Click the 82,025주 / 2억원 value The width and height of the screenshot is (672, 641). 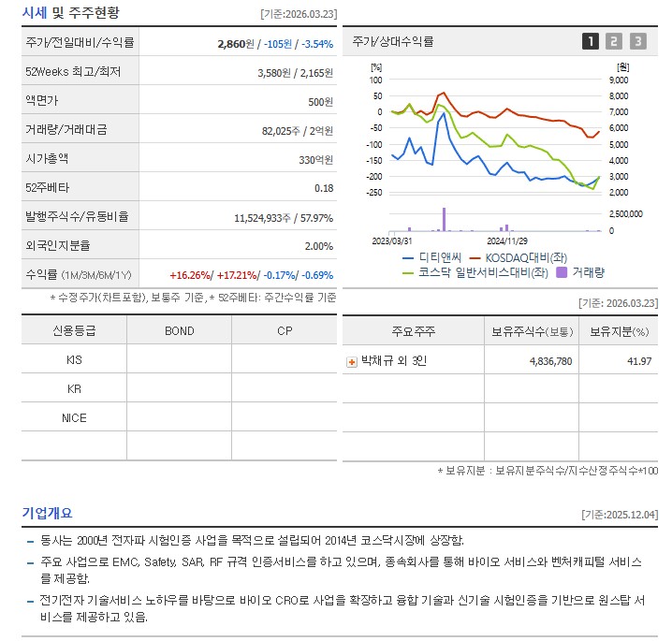(298, 131)
